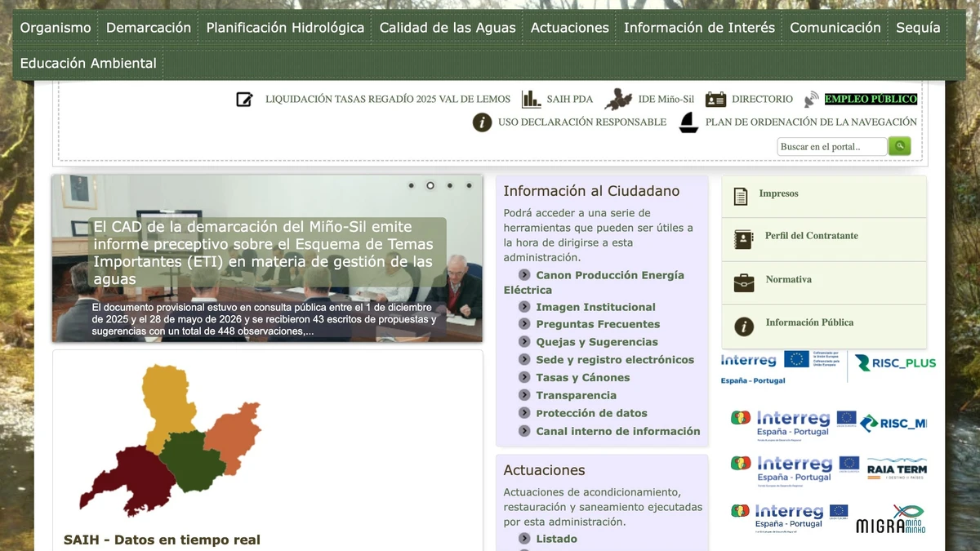
Task: Expand the Información de Interés menu
Action: (x=699, y=28)
